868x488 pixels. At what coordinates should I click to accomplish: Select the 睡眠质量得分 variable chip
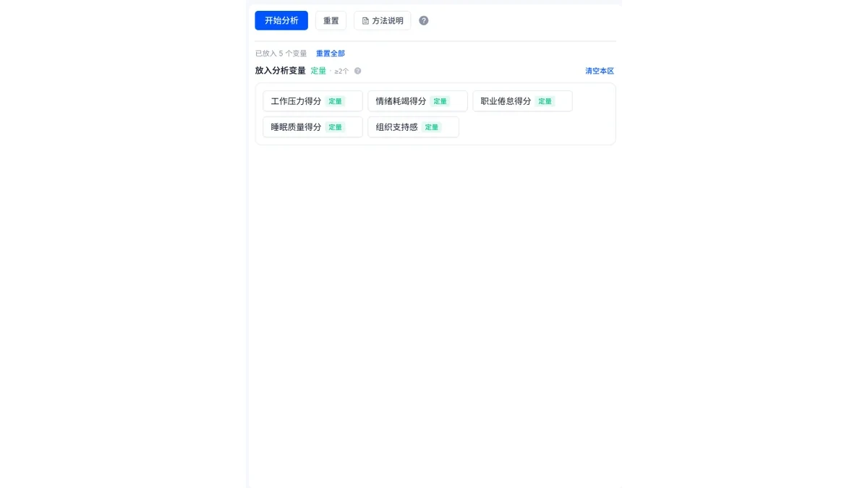312,127
